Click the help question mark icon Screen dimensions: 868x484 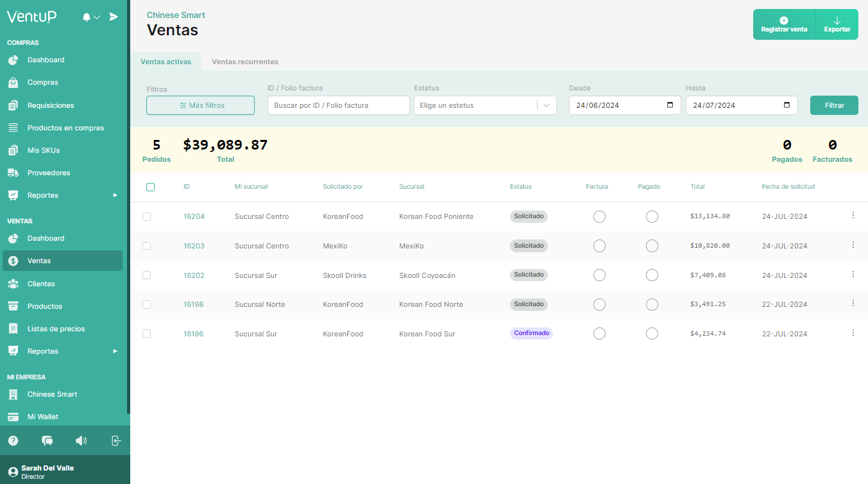(13, 440)
